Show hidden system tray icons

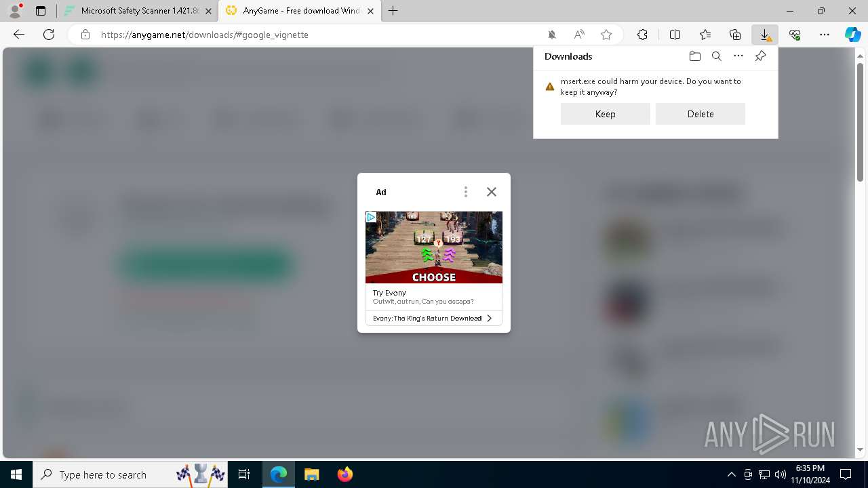pyautogui.click(x=732, y=474)
